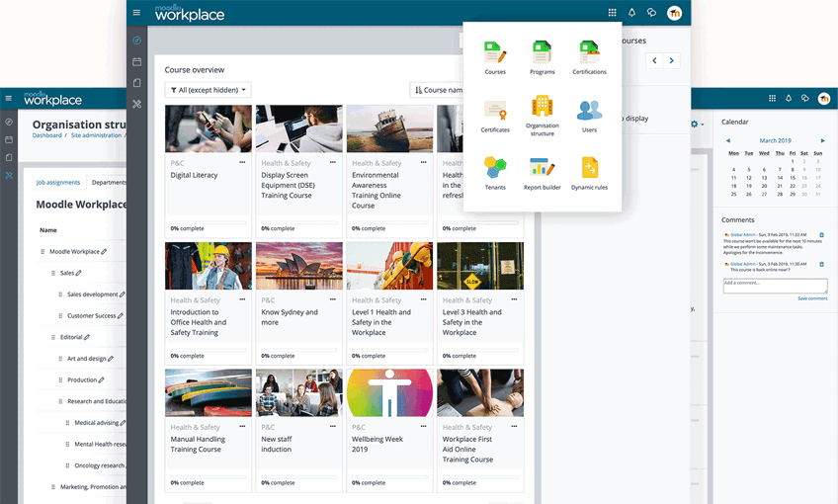The width and height of the screenshot is (838, 504).
Task: Open the gear settings dropdown in right window
Action: [x=697, y=124]
